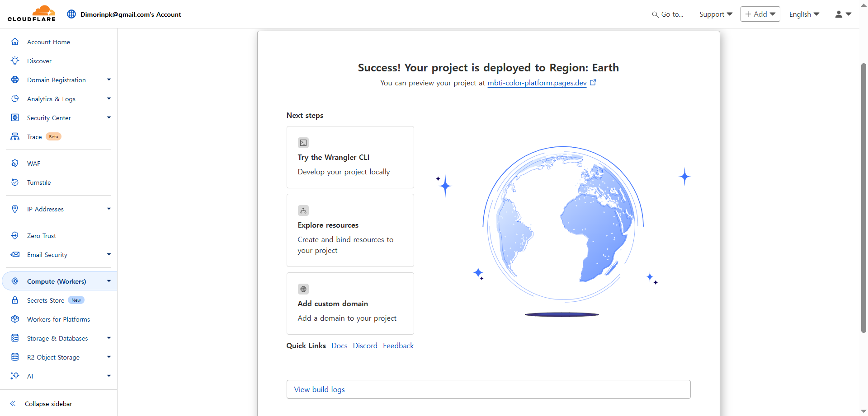Viewport: 868px width, 416px height.
Task: Open the user profile dropdown
Action: click(x=843, y=14)
